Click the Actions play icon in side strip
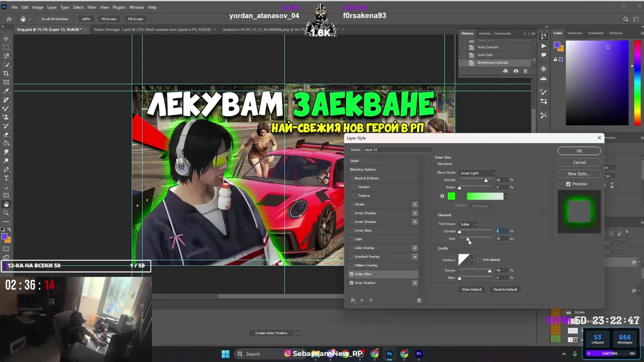Image resolution: width=644 pixels, height=362 pixels. click(x=543, y=46)
